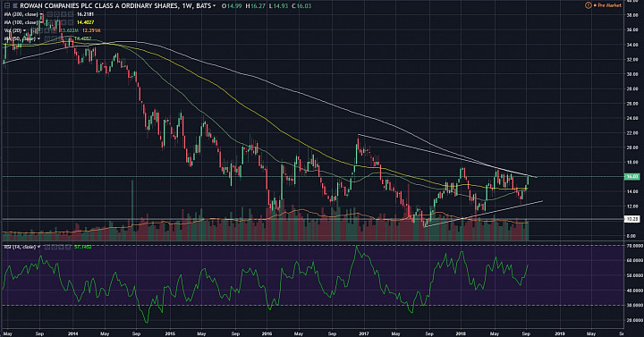Collapse the legend using top-left square icon
Image resolution: width=644 pixels, height=337 pixels.
[7, 5]
